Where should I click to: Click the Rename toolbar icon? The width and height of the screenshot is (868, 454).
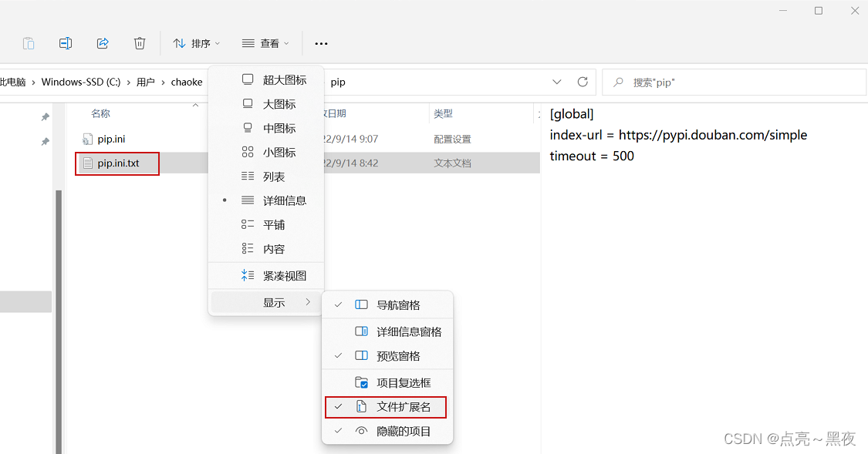[66, 43]
